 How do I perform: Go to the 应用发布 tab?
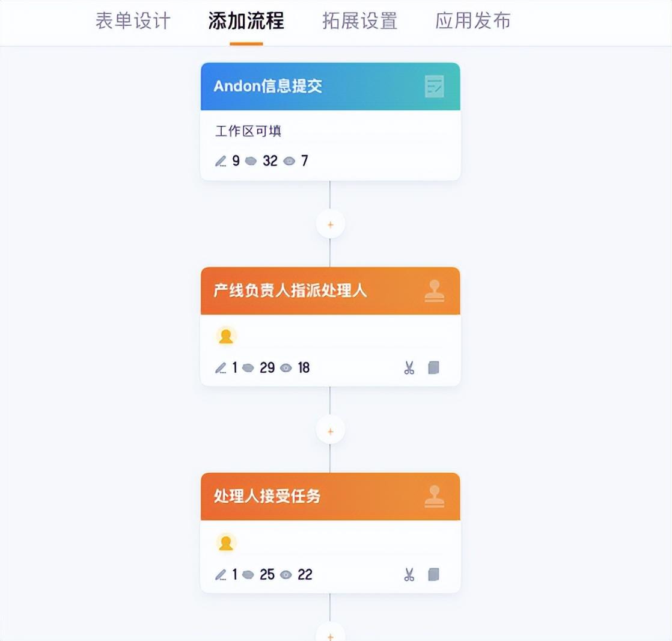click(x=472, y=20)
